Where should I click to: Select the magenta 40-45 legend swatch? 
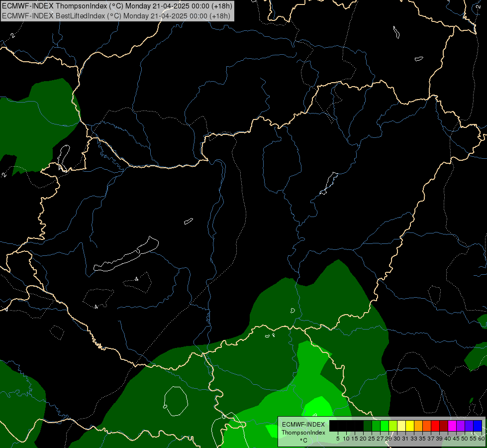[452, 426]
